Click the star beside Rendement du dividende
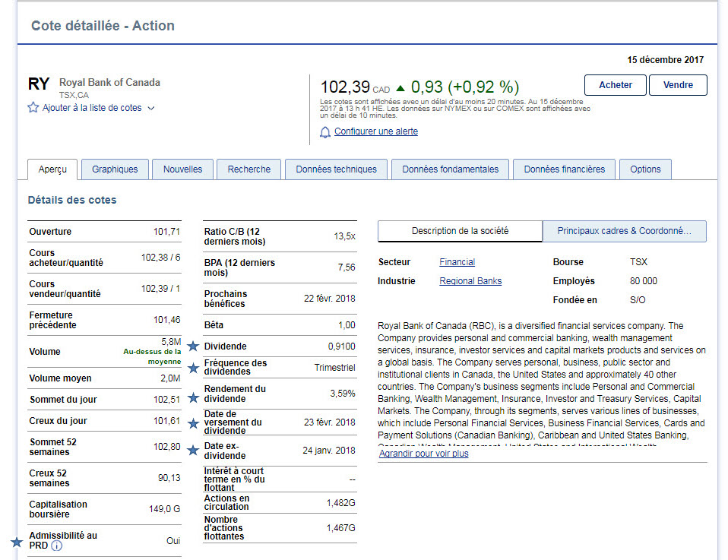 pyautogui.click(x=193, y=397)
